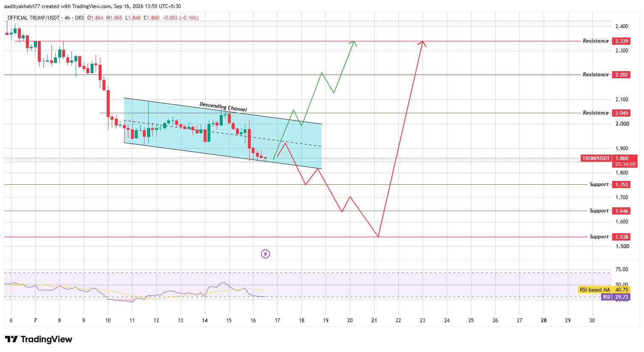Click the TradingView logo
This screenshot has height=352, width=644.
pyautogui.click(x=39, y=339)
